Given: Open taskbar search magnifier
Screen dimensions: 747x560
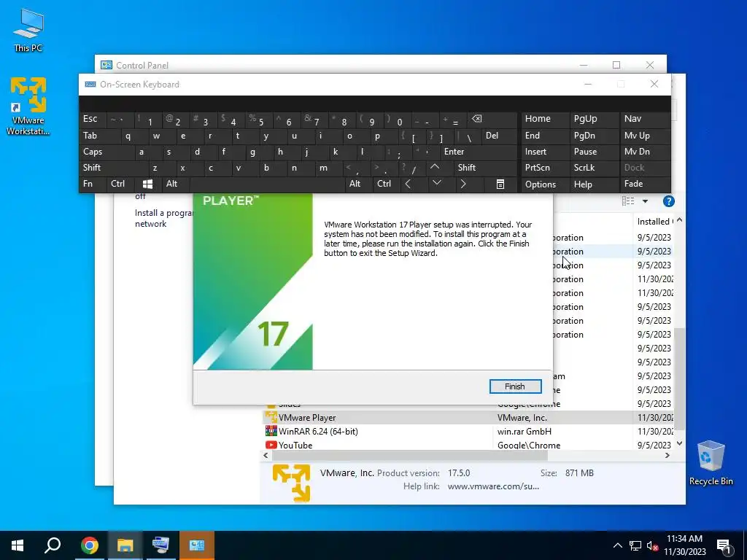Looking at the screenshot, I should click(53, 545).
